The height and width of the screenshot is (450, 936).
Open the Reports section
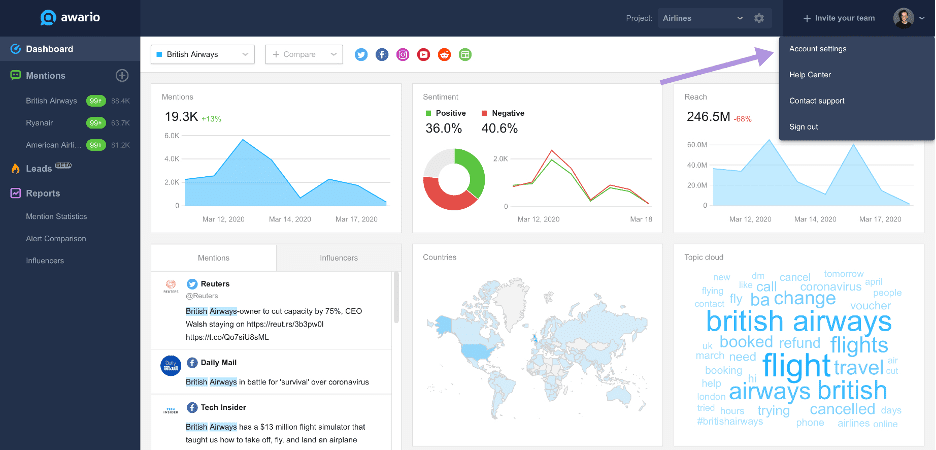42,193
